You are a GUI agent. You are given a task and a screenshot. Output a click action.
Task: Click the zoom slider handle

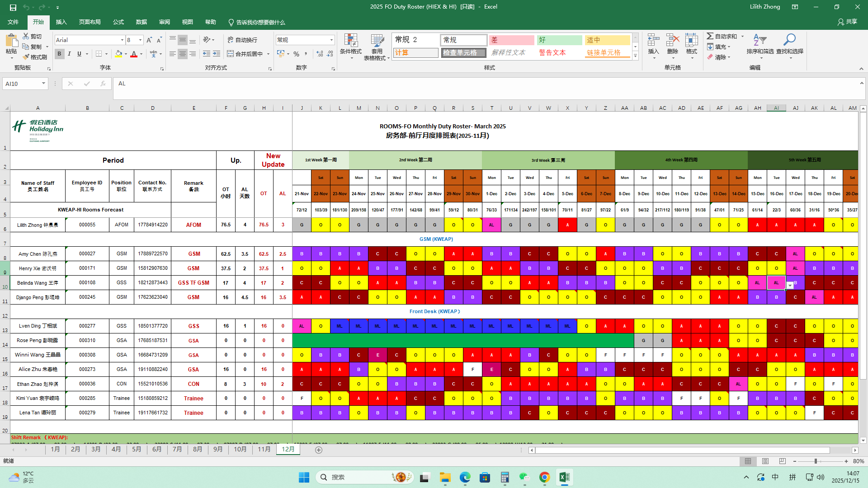816,461
